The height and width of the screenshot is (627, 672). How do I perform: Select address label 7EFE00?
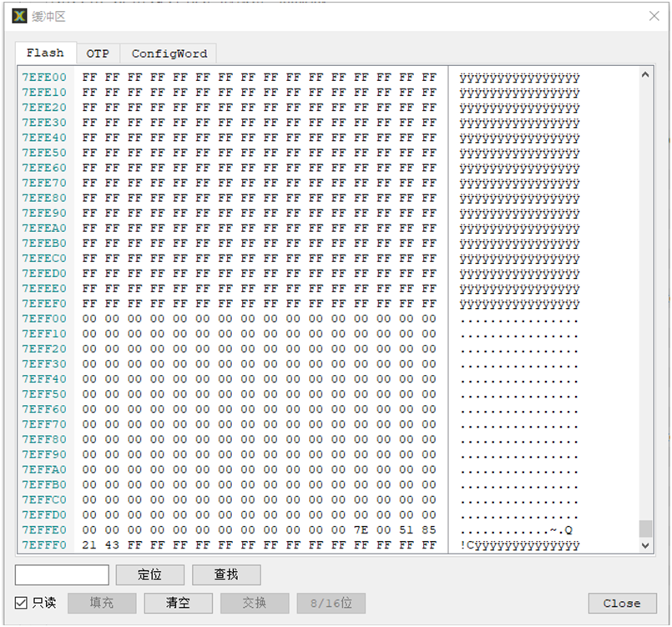pyautogui.click(x=43, y=77)
